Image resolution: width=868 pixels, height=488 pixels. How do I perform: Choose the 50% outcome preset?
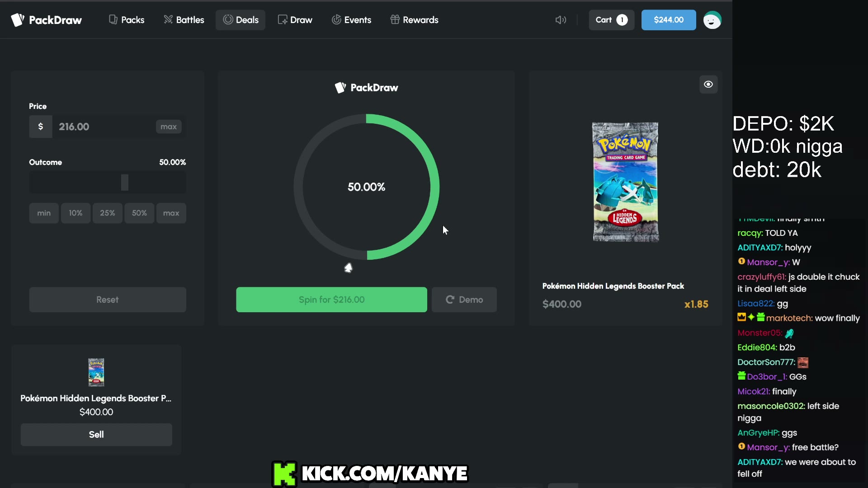point(139,213)
